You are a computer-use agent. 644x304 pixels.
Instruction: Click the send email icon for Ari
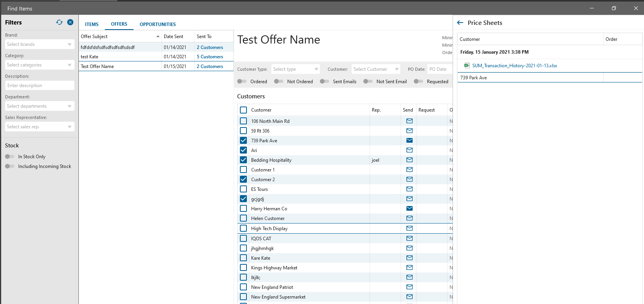409,150
